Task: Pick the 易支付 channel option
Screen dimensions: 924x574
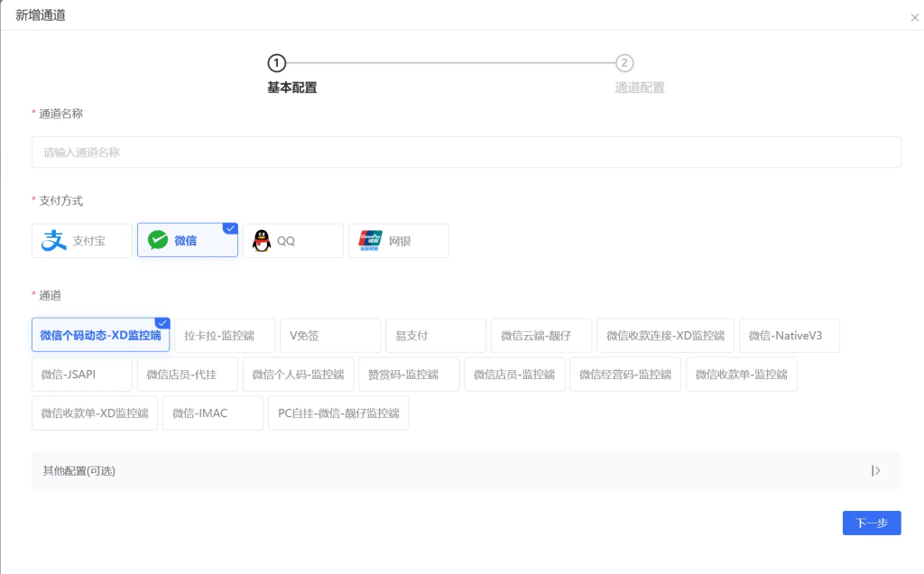Action: [x=435, y=336]
